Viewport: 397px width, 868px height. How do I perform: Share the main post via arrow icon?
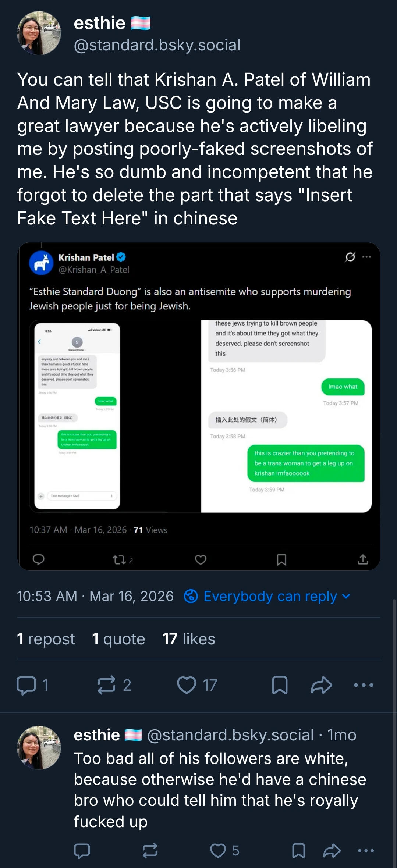pos(322,685)
